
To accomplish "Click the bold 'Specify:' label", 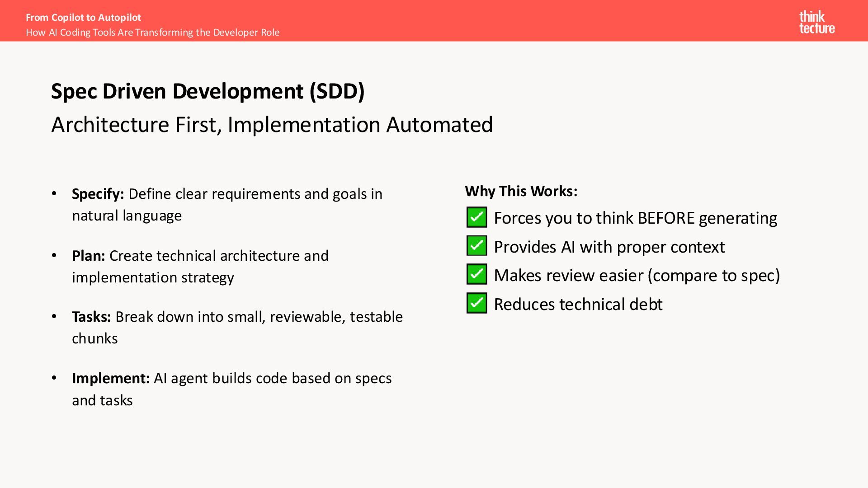I will (98, 194).
